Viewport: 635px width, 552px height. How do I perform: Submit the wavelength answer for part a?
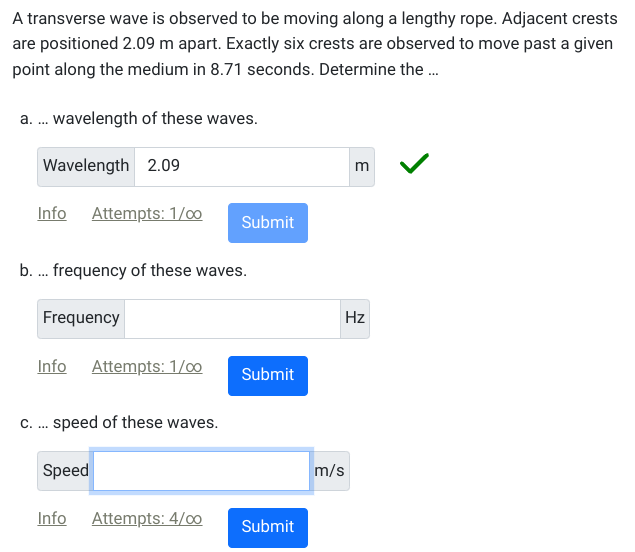click(x=268, y=223)
